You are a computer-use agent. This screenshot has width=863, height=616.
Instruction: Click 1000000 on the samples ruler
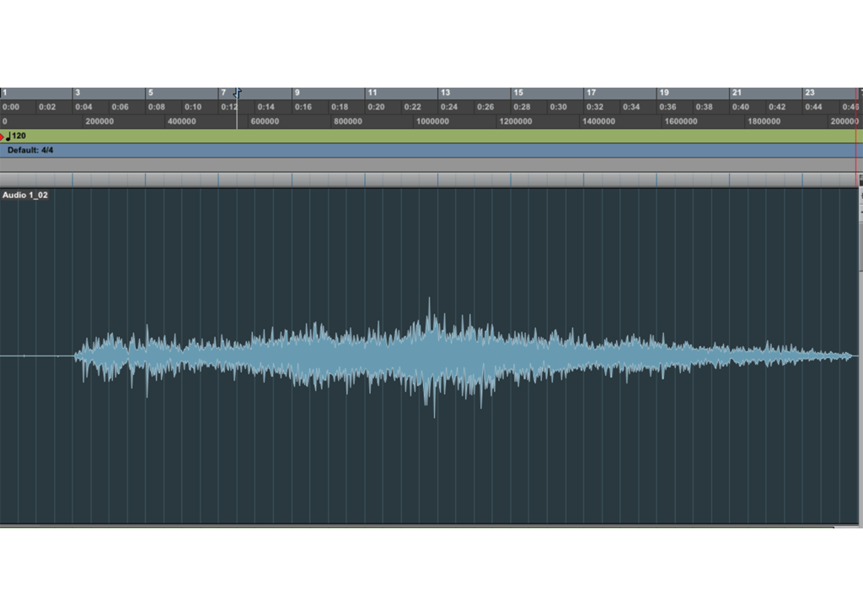[432, 121]
